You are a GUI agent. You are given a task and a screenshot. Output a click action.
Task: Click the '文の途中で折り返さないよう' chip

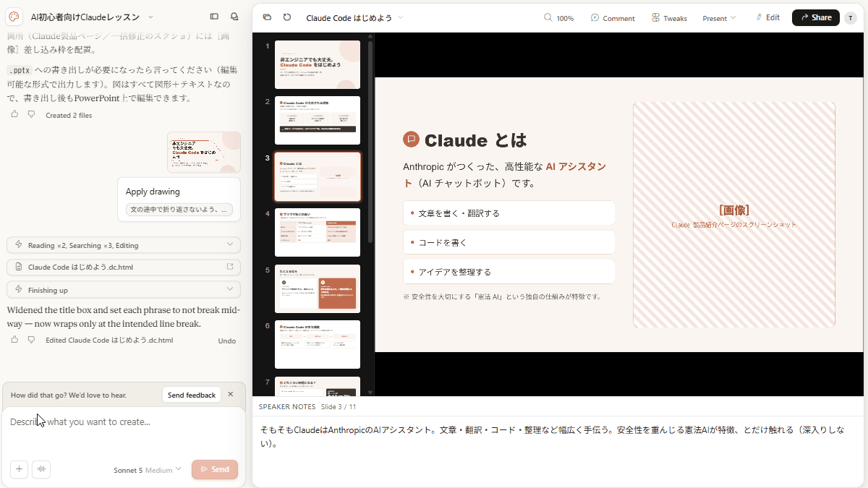(179, 210)
